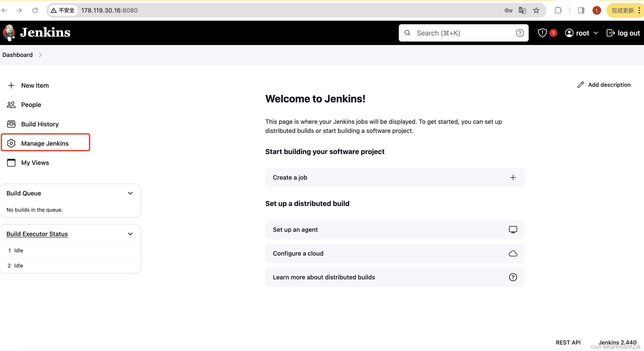Screen dimensions: 644x351
Task: Click the Dashboard breadcrumb
Action: point(18,55)
